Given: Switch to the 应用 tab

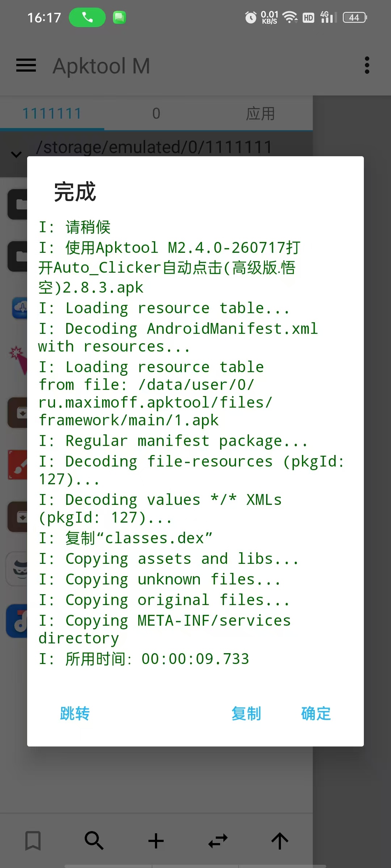Looking at the screenshot, I should [x=261, y=114].
